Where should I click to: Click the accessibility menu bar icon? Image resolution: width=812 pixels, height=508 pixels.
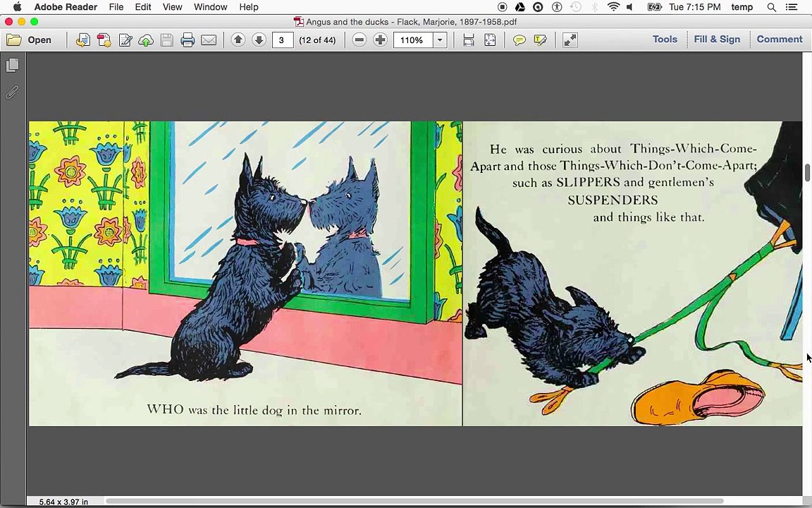[x=557, y=7]
